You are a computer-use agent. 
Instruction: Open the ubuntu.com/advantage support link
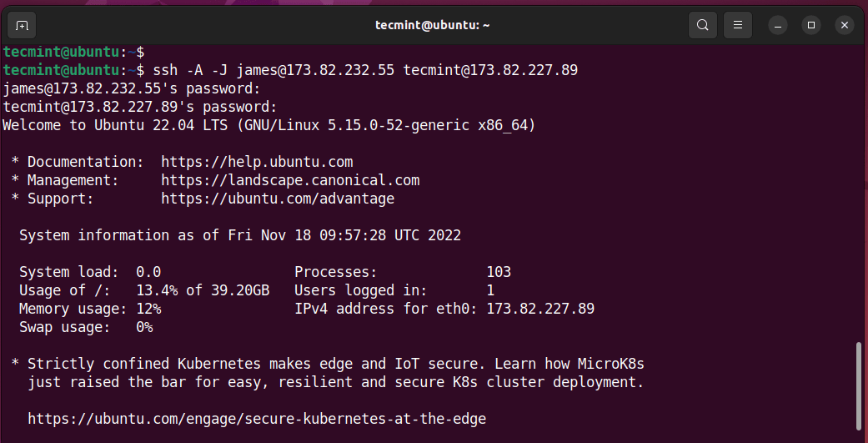point(278,199)
